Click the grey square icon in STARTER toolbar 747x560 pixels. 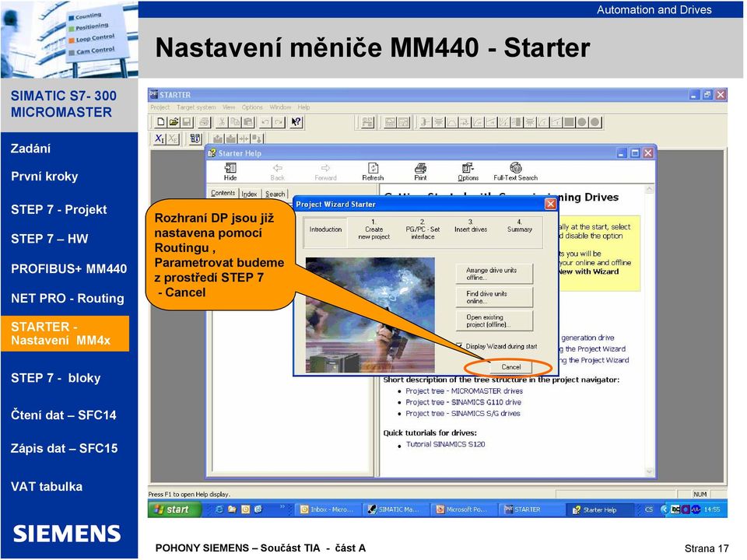pyautogui.click(x=569, y=122)
